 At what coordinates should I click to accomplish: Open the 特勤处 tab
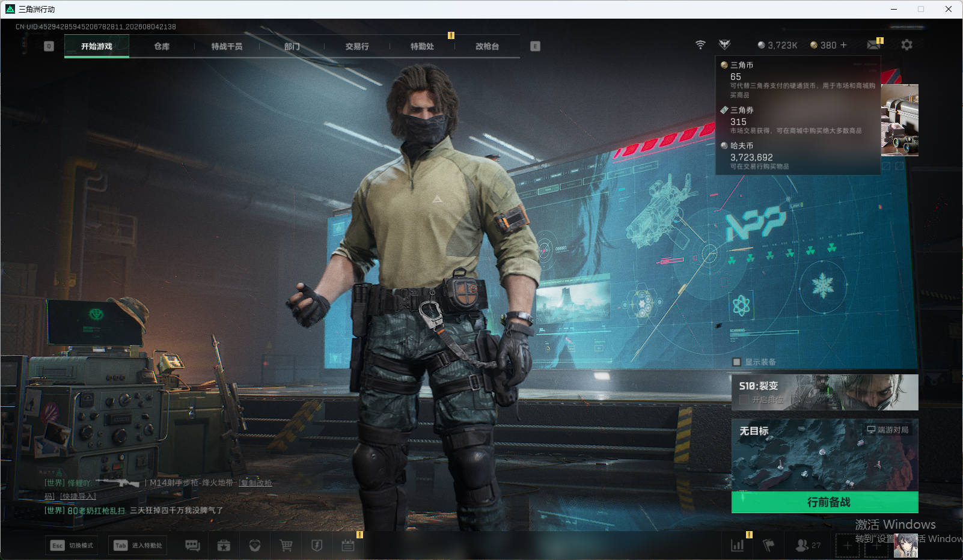[422, 46]
